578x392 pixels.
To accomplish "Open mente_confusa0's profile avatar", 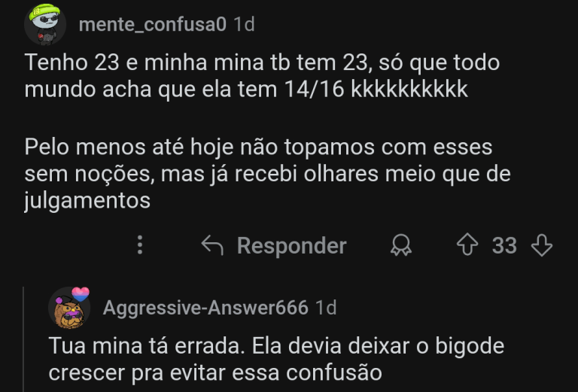I will pos(44,23).
